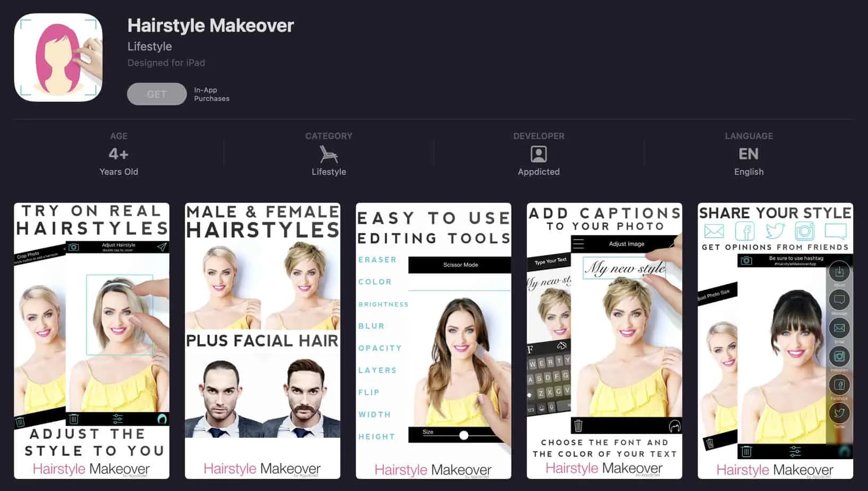
Task: Click the BLUR label in editing tools
Action: point(371,326)
